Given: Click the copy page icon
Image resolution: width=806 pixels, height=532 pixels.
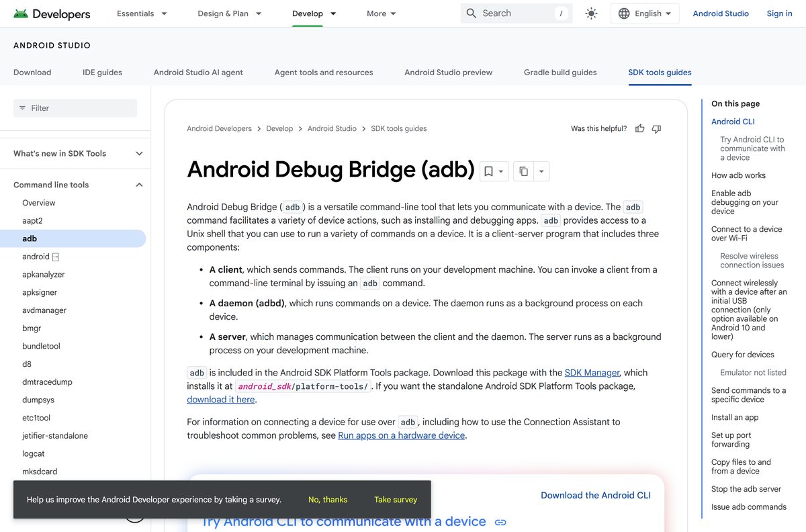Looking at the screenshot, I should click(x=523, y=171).
